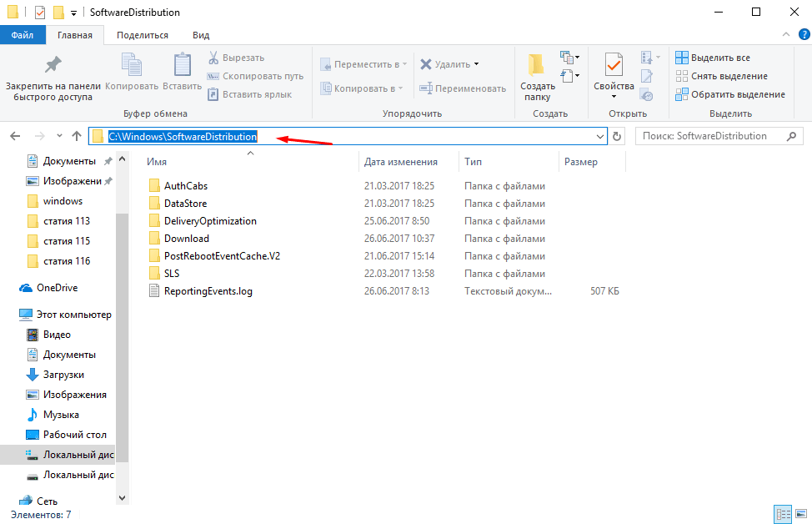Click the address bar path field
Image resolution: width=812 pixels, height=524 pixels.
coord(348,136)
